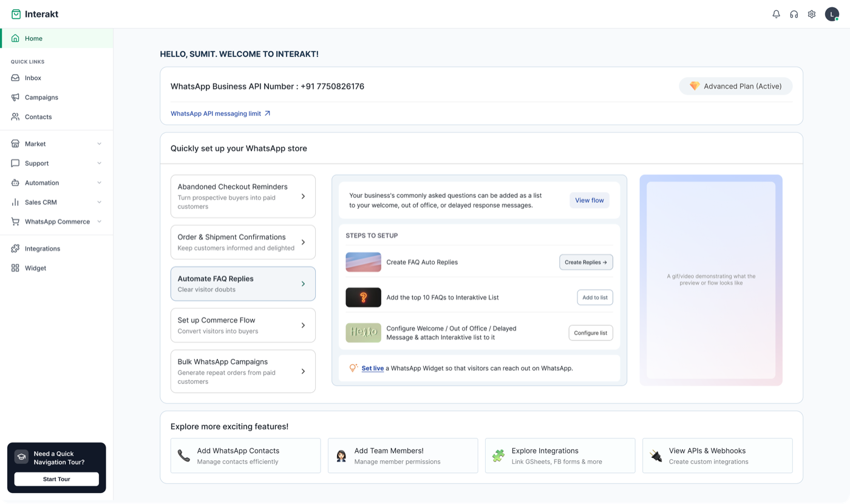Click the WhatsApp Business API Number text

click(267, 86)
